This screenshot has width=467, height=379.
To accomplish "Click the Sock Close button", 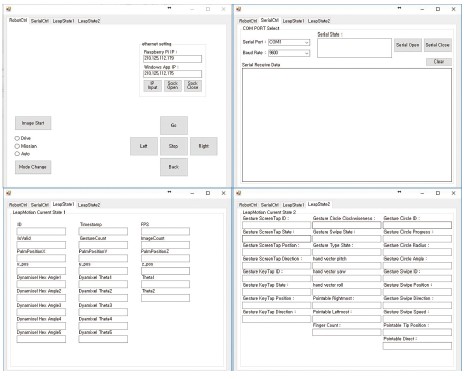I will (193, 85).
